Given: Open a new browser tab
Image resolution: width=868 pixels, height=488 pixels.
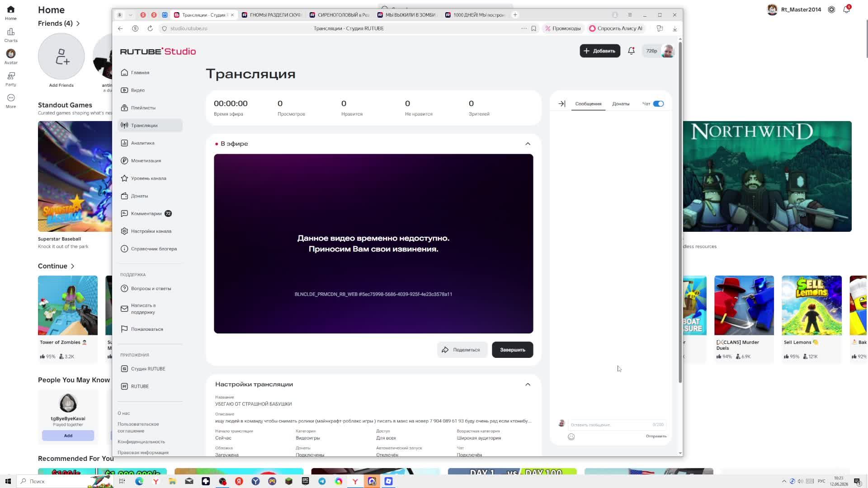Looking at the screenshot, I should (x=515, y=15).
